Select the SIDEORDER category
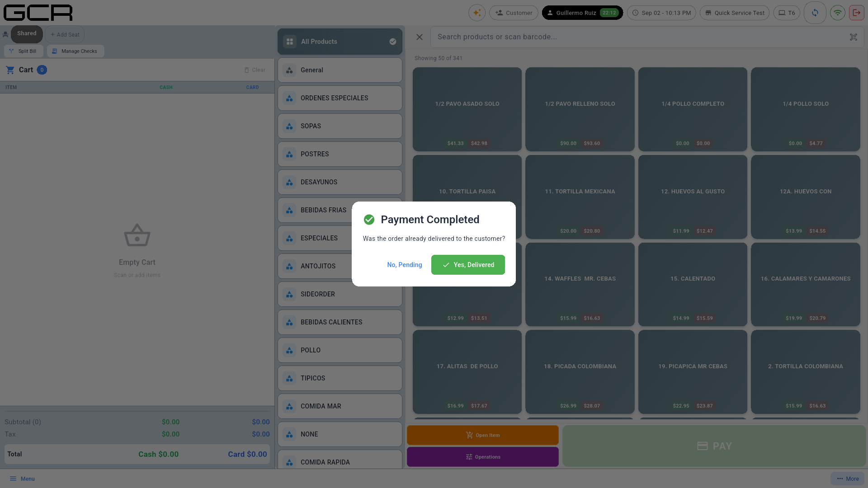Screen dimensions: 868x488 click(x=340, y=294)
